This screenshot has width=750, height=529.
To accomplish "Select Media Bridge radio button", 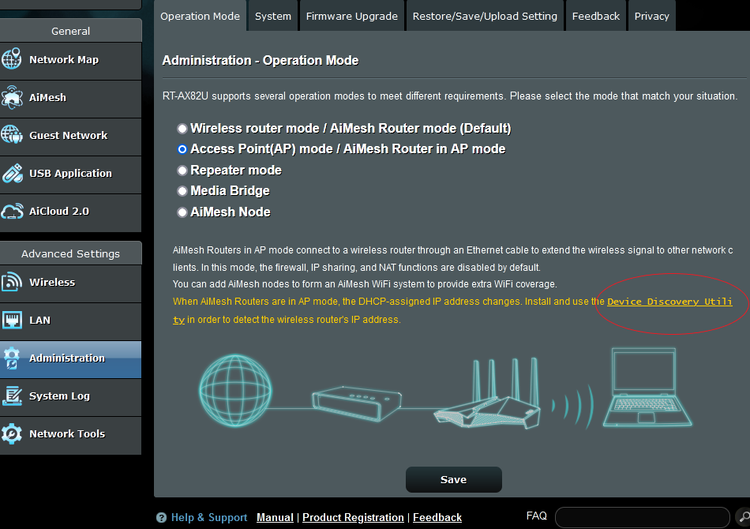I will click(182, 191).
